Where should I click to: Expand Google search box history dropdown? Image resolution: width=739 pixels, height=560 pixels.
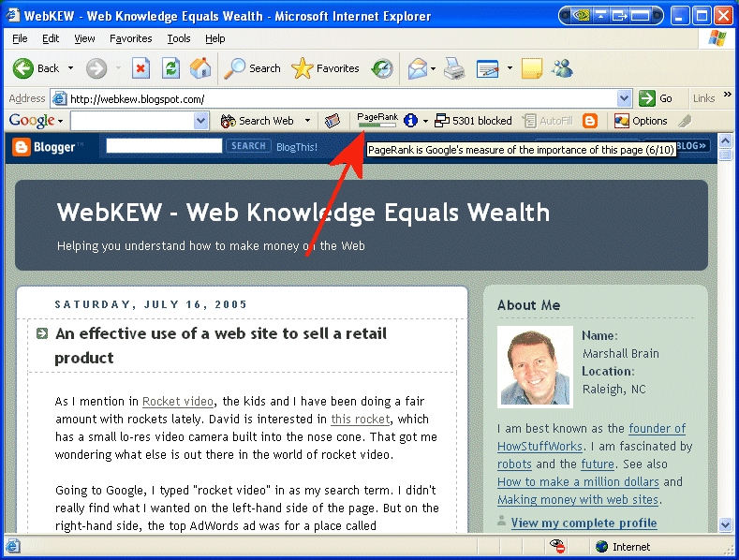click(x=200, y=121)
